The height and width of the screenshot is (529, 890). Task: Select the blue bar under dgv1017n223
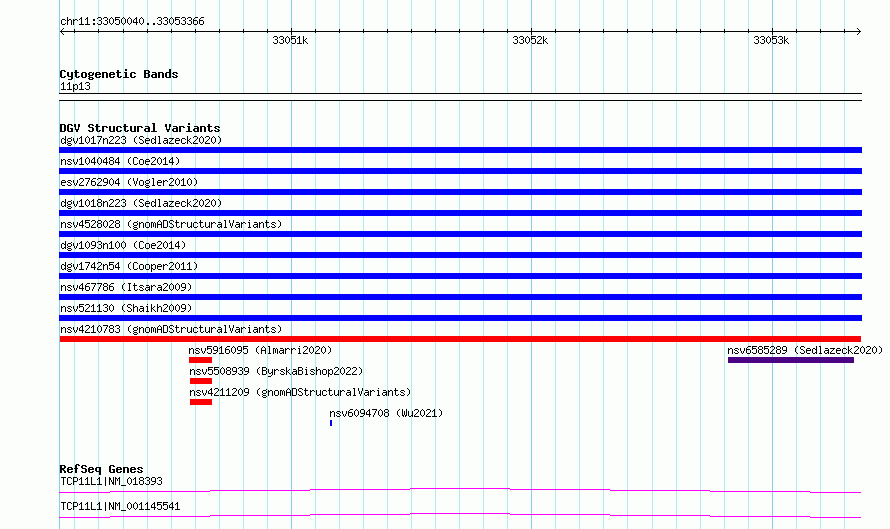460,150
